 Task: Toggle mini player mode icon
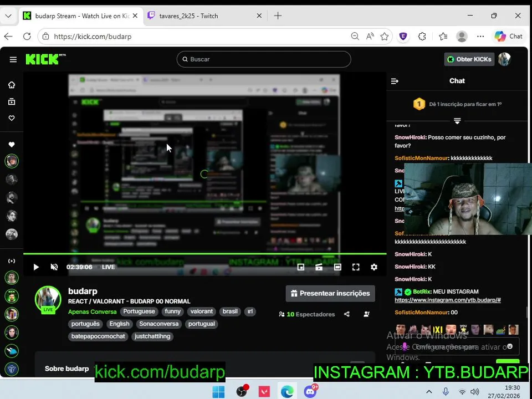[x=300, y=267]
